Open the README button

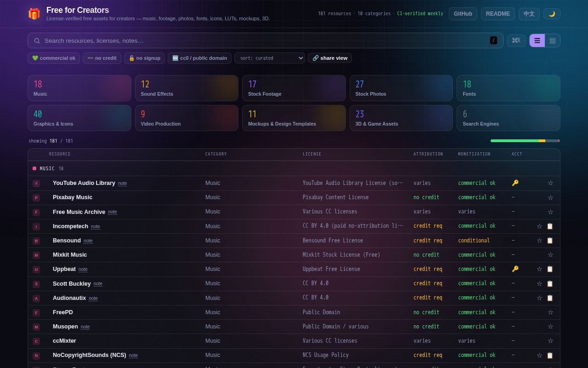[x=498, y=14]
